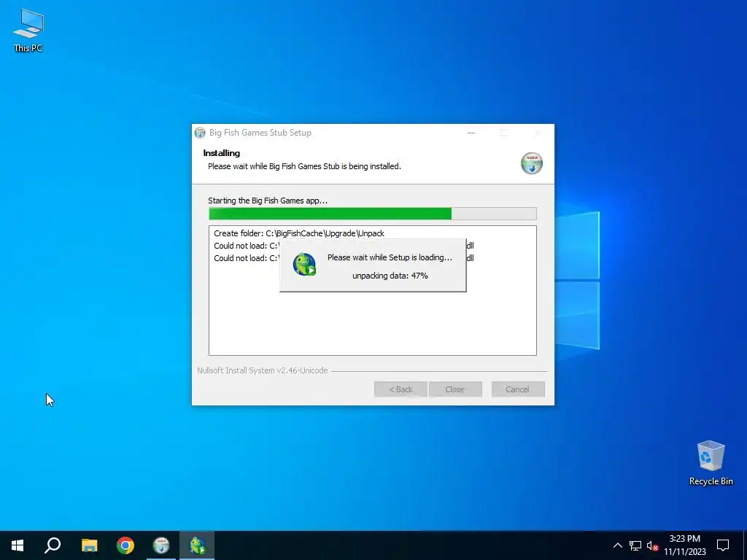The image size is (747, 560).
Task: Open network status tray icon
Action: click(635, 545)
